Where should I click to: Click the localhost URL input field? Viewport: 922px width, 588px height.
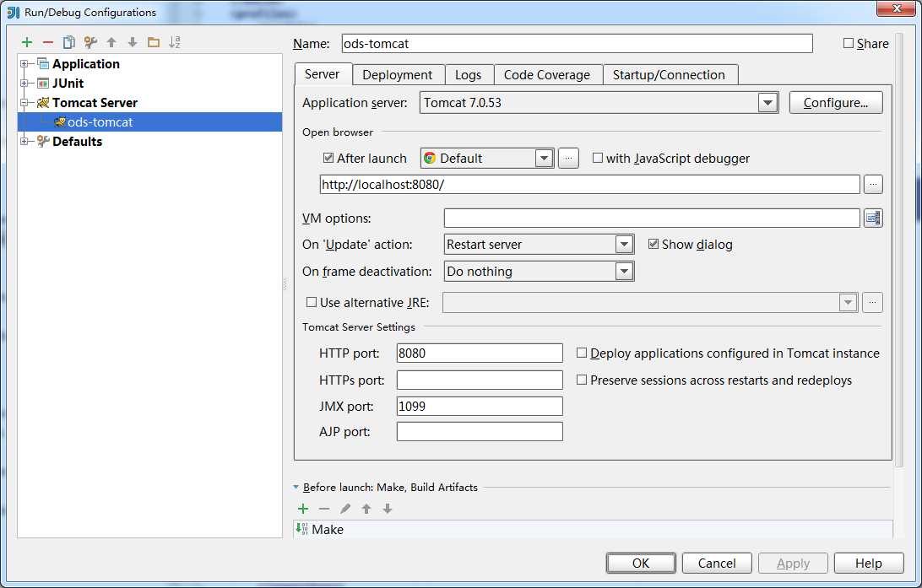click(590, 185)
